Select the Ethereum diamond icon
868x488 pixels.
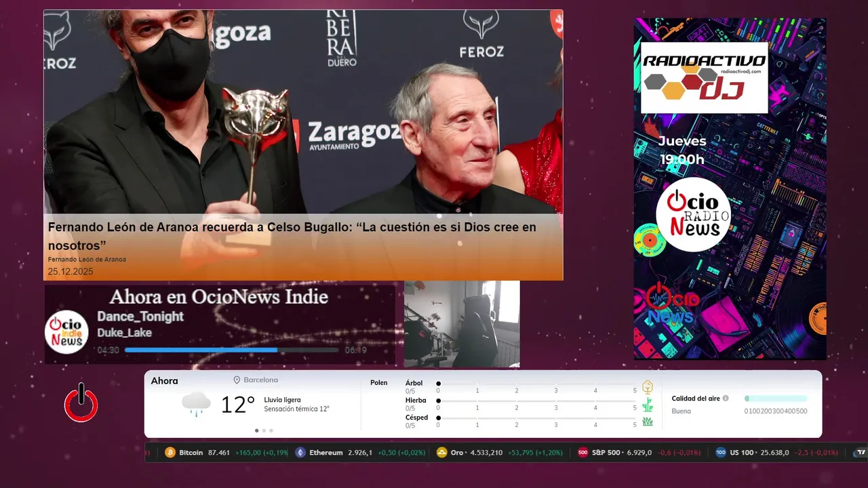300,453
